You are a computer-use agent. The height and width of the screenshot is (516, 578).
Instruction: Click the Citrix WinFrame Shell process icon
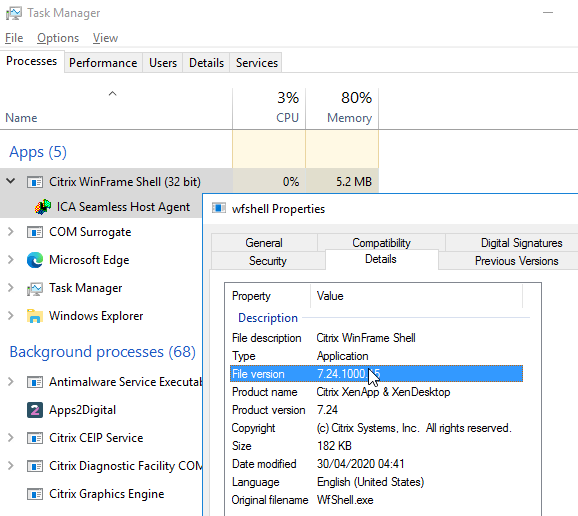tap(35, 182)
